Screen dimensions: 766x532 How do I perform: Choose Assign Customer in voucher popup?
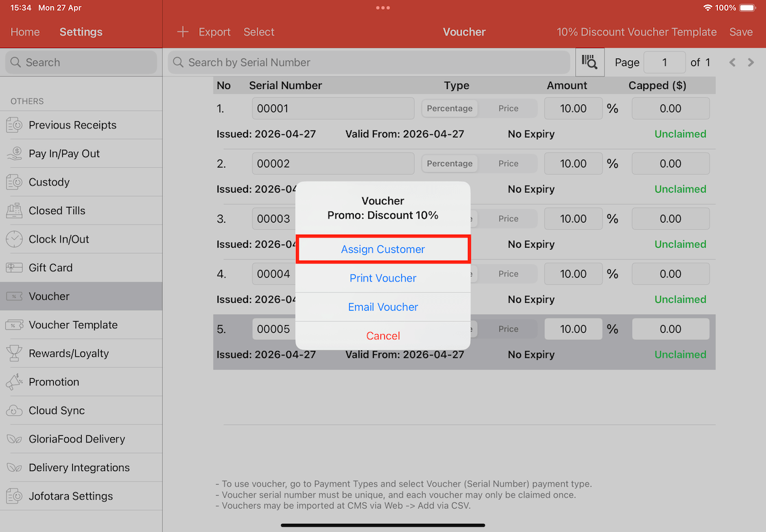(x=383, y=249)
